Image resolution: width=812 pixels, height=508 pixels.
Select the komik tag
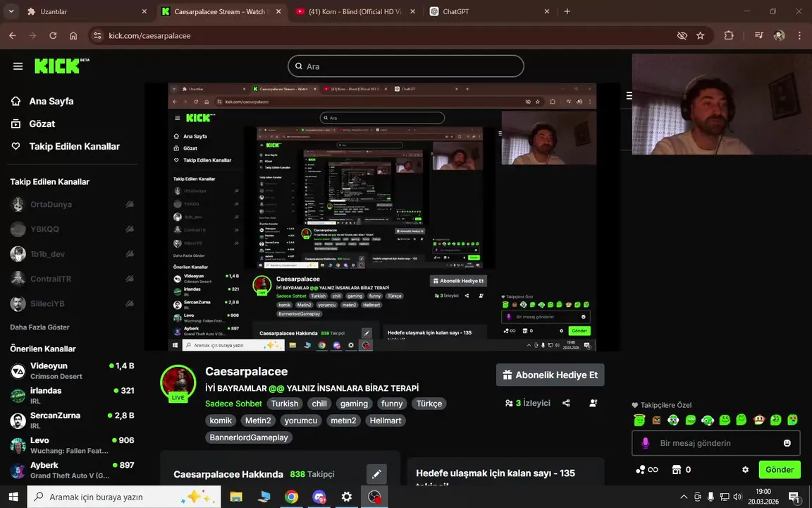click(x=221, y=421)
